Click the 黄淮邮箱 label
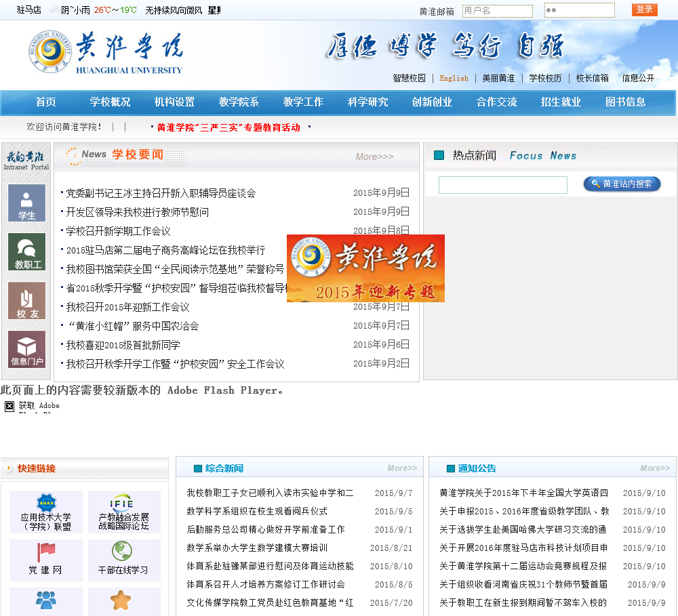 coord(436,12)
